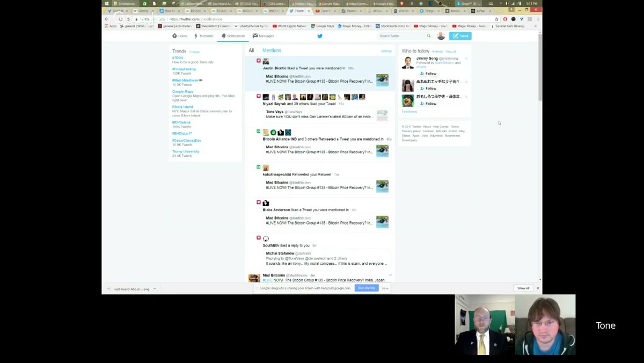Open the #FridayFeeling trend
Screen dimensions: 644x363
tap(184, 69)
